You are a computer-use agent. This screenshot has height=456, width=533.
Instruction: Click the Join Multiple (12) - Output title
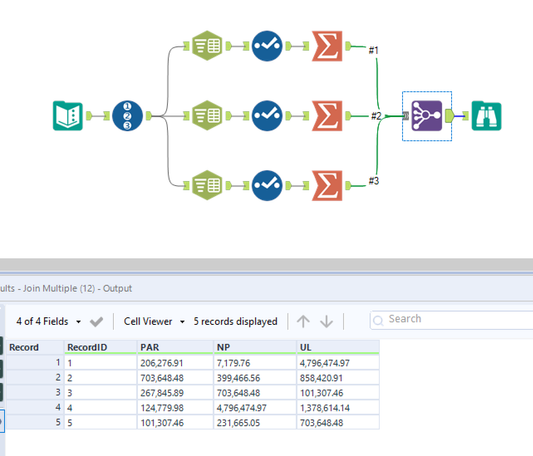tap(77, 288)
